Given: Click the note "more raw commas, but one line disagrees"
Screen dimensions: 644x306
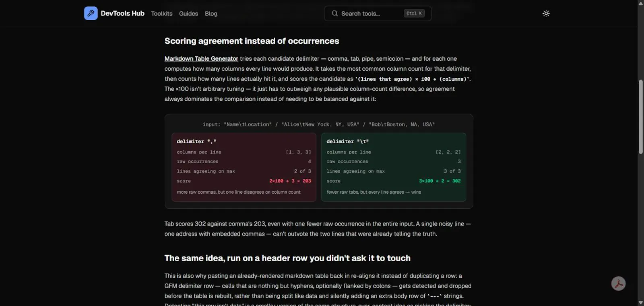Looking at the screenshot, I should tap(239, 192).
